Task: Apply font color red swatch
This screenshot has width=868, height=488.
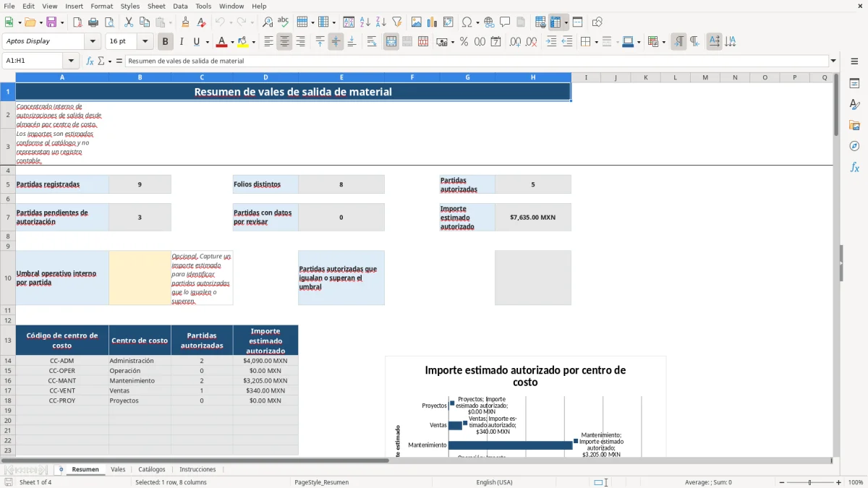Action: (x=222, y=42)
